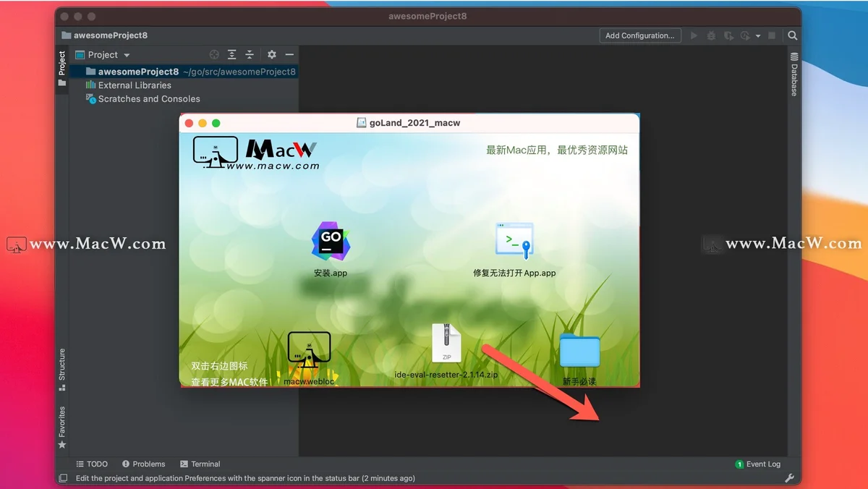Click Run with Coverage icon in toolbar

728,35
